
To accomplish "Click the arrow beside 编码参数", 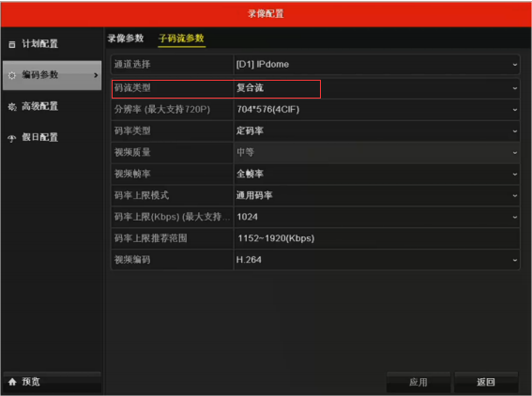I will point(96,75).
